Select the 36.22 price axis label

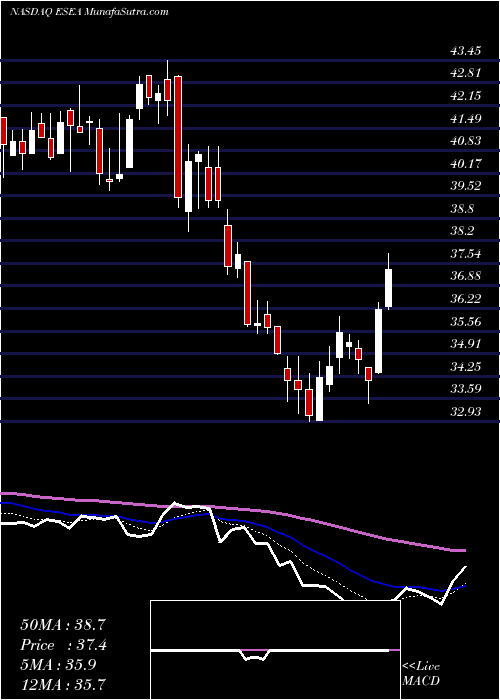466,299
